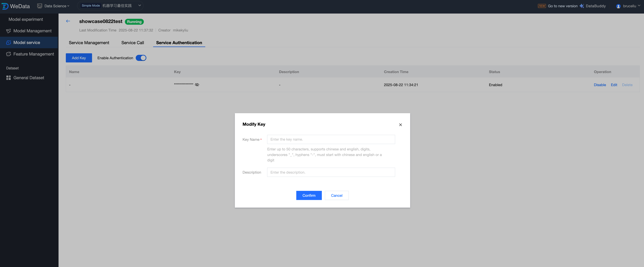Click the Feature Management sidebar icon
This screenshot has height=267, width=644.
[x=8, y=54]
